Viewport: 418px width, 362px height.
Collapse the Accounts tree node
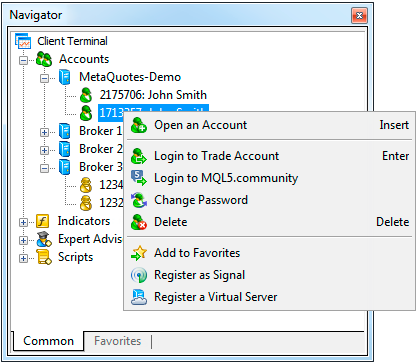tap(23, 60)
